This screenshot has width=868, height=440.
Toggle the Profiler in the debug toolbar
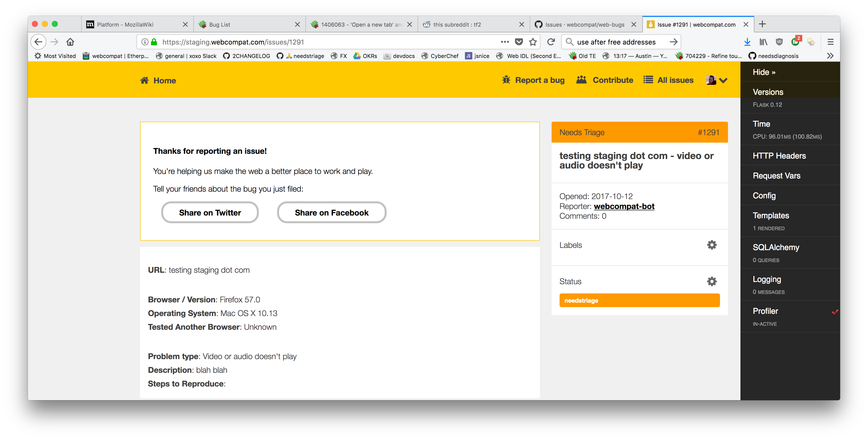point(766,311)
